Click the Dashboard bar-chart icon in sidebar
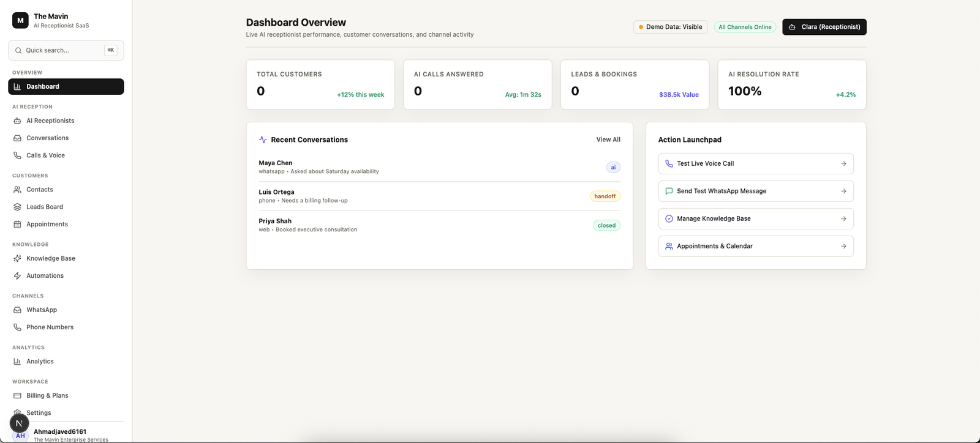Image resolution: width=980 pixels, height=443 pixels. coord(17,87)
